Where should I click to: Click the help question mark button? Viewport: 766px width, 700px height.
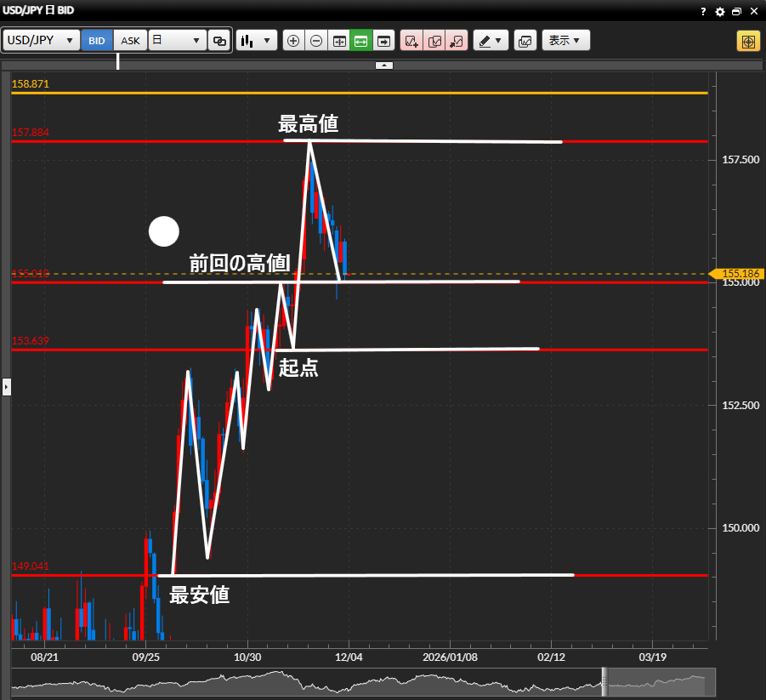coord(703,12)
